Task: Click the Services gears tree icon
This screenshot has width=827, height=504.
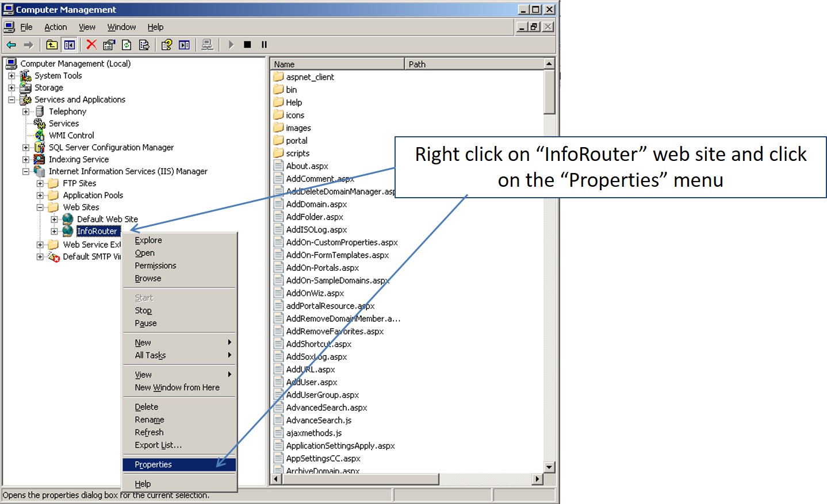Action: pos(40,123)
